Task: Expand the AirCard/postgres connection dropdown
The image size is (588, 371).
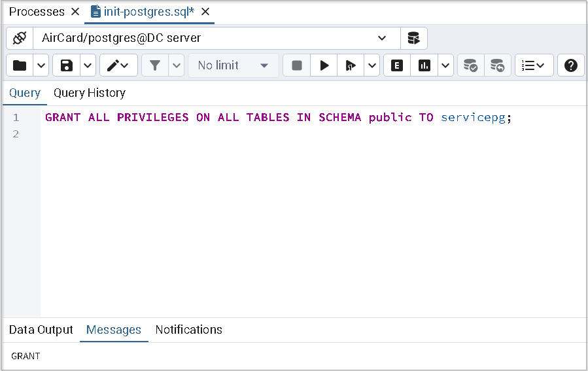Action: (x=382, y=38)
